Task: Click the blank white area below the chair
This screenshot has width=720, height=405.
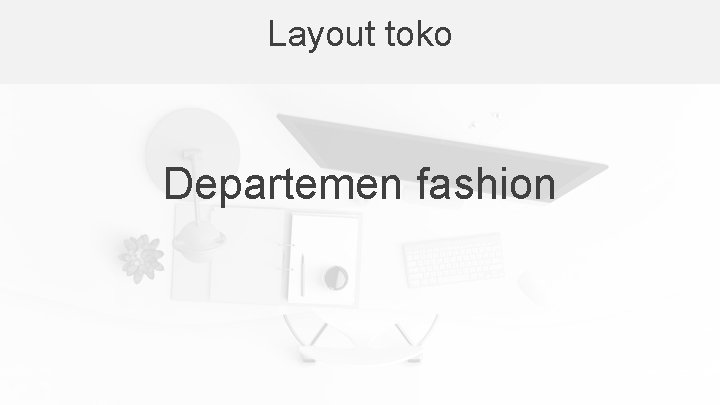Action: point(360,386)
